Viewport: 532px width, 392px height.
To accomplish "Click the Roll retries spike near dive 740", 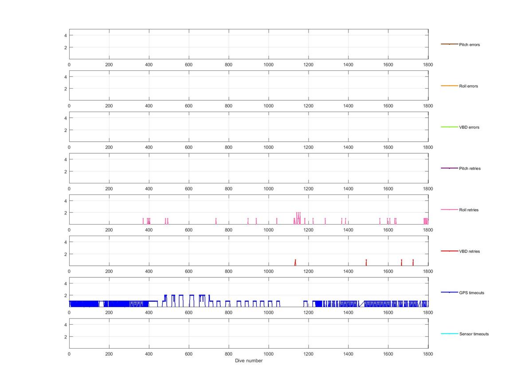I will [216, 221].
